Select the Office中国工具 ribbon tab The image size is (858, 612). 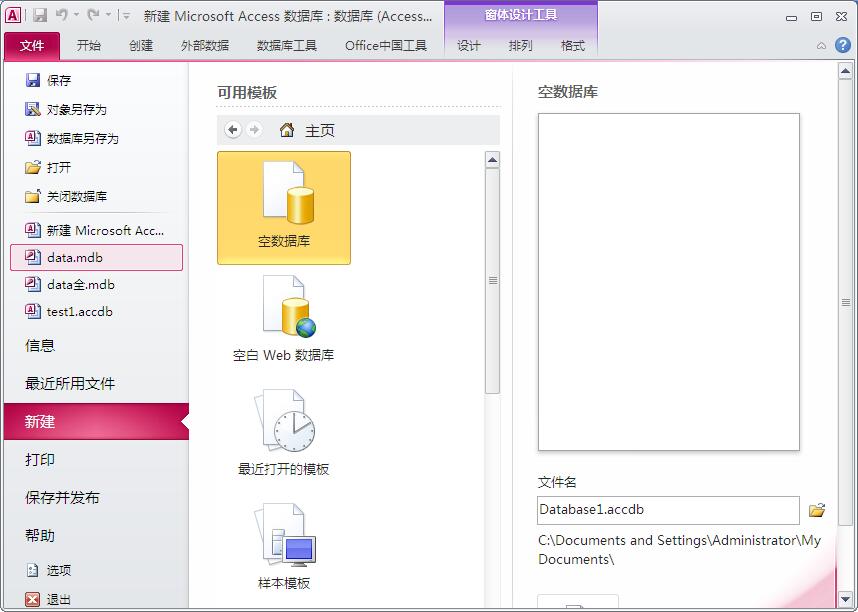pos(386,45)
